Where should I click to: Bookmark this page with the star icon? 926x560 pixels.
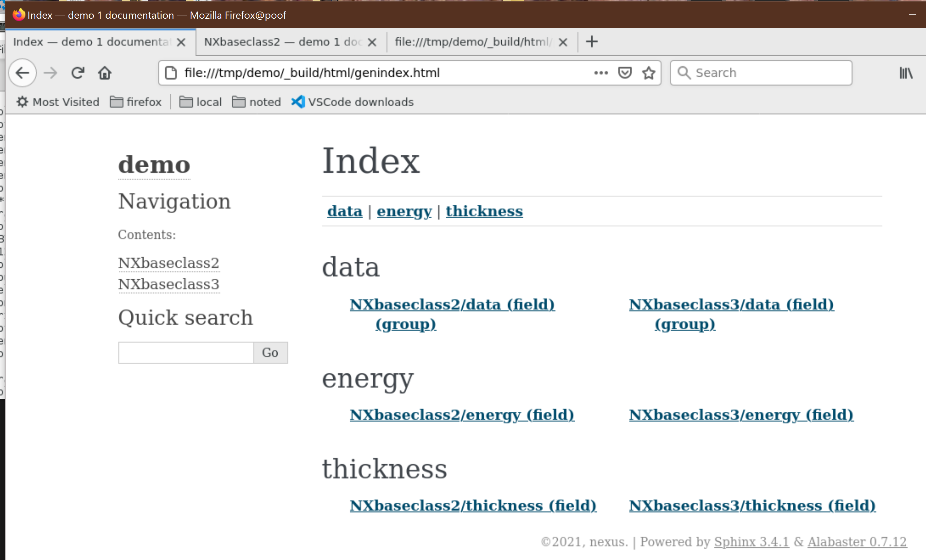click(x=648, y=73)
